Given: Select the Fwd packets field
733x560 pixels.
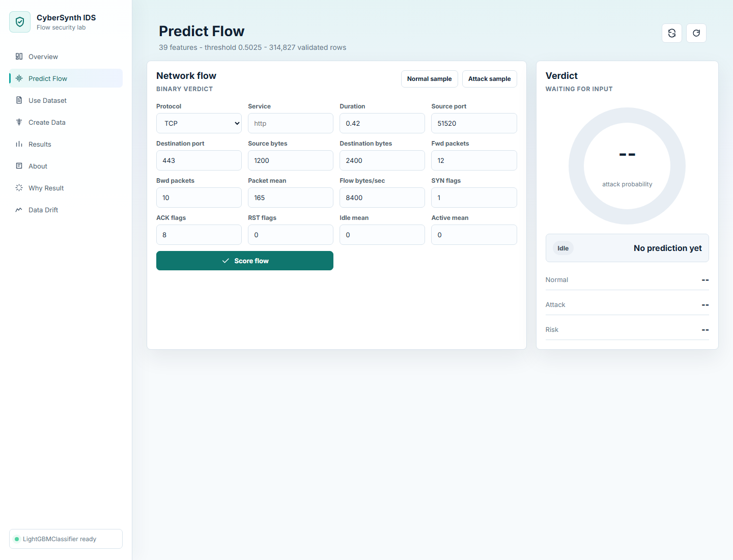Looking at the screenshot, I should click(x=474, y=160).
